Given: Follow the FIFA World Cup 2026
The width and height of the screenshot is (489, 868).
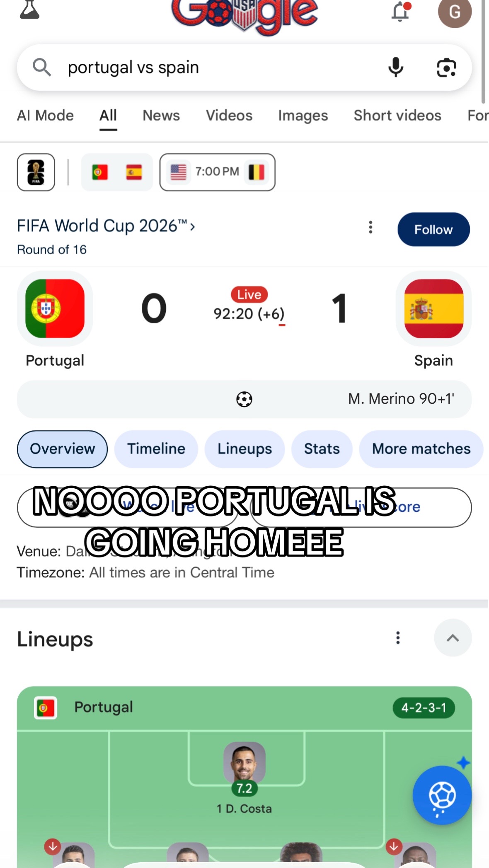Looking at the screenshot, I should (433, 229).
